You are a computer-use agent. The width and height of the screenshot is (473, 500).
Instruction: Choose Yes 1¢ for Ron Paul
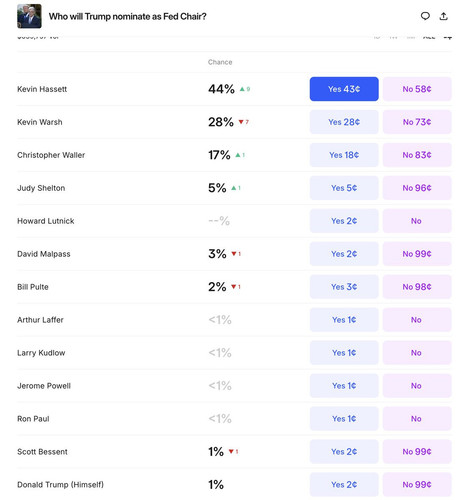click(x=344, y=419)
